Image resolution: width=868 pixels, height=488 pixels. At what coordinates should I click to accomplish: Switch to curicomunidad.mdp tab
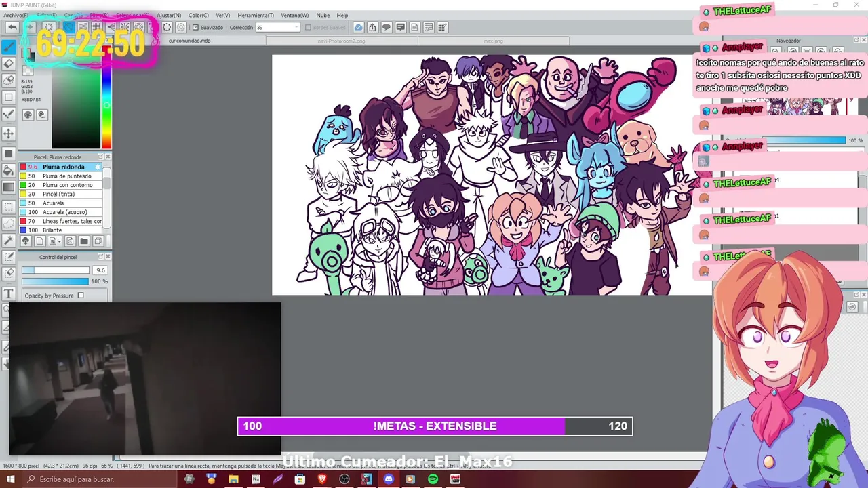pos(190,41)
